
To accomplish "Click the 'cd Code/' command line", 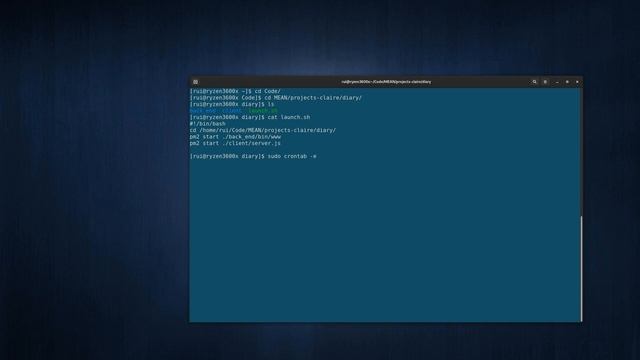I will pos(235,91).
